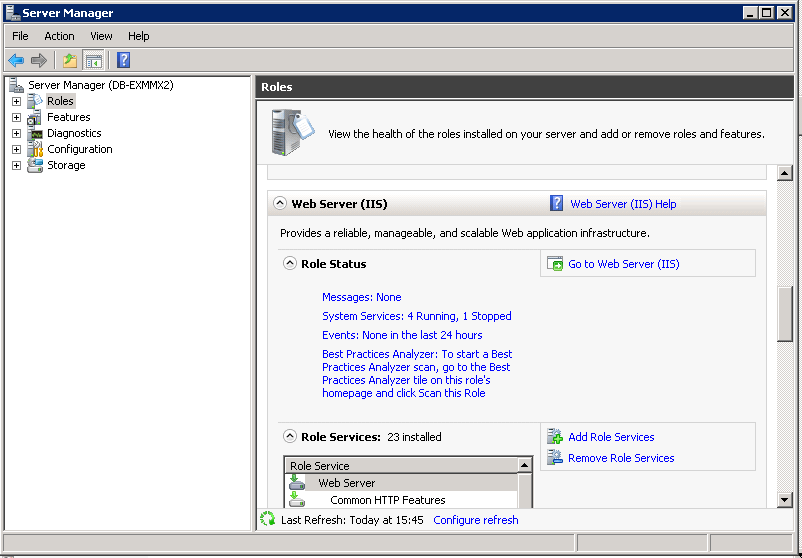Expand the Storage tree node
Screen dimensions: 802x558
click(x=16, y=166)
